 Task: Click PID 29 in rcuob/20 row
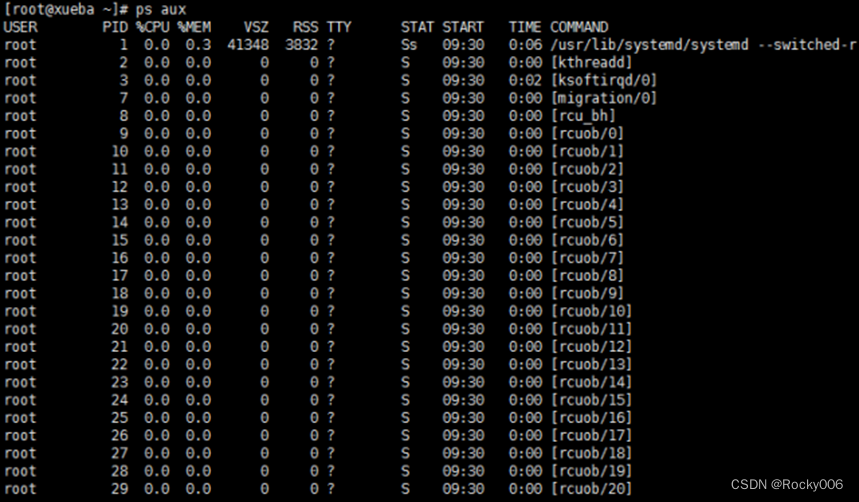(x=119, y=488)
